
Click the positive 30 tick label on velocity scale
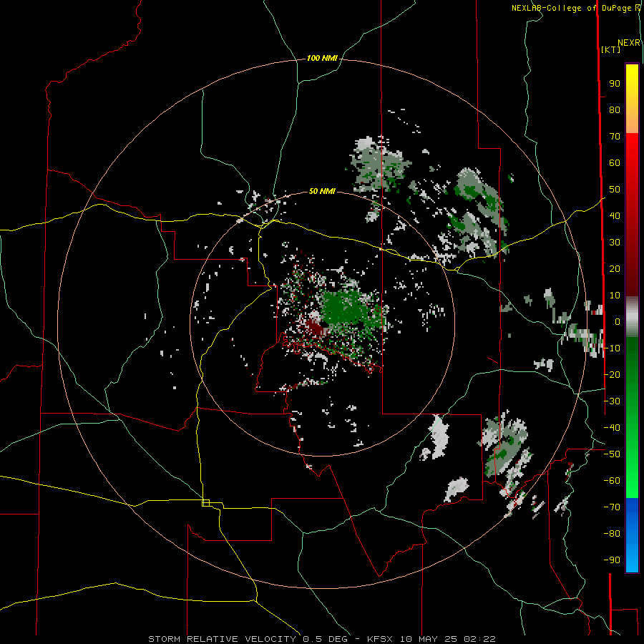[x=615, y=243]
